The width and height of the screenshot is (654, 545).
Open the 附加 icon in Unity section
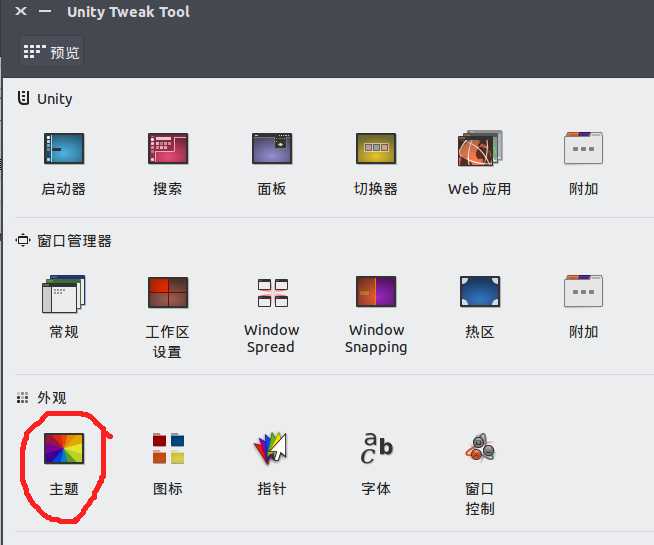[584, 148]
